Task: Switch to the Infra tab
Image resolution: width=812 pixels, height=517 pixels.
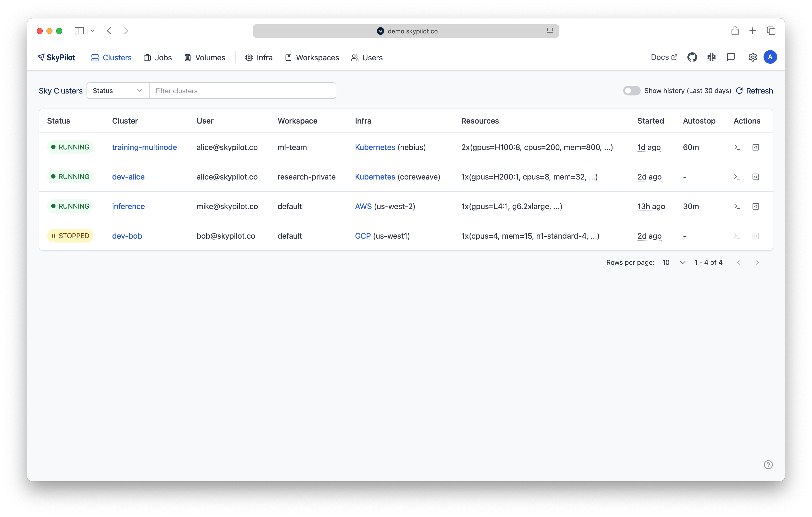Action: 259,58
